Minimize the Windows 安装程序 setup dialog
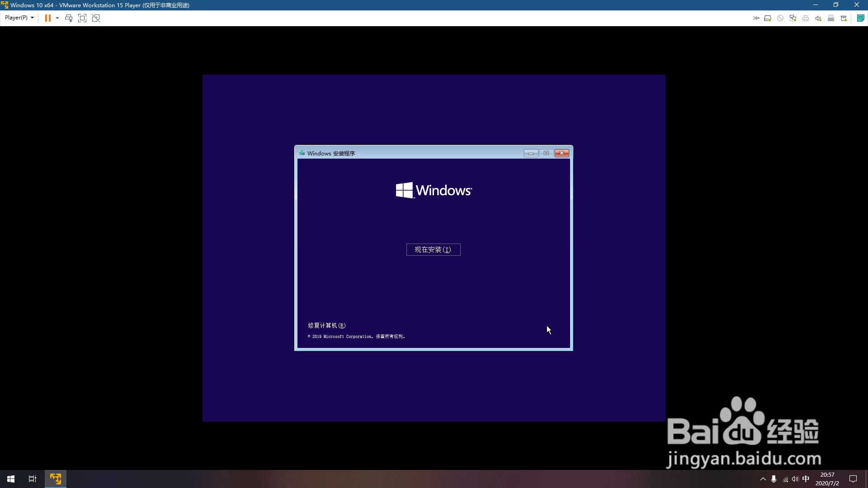Viewport: 868px width, 488px height. (531, 153)
